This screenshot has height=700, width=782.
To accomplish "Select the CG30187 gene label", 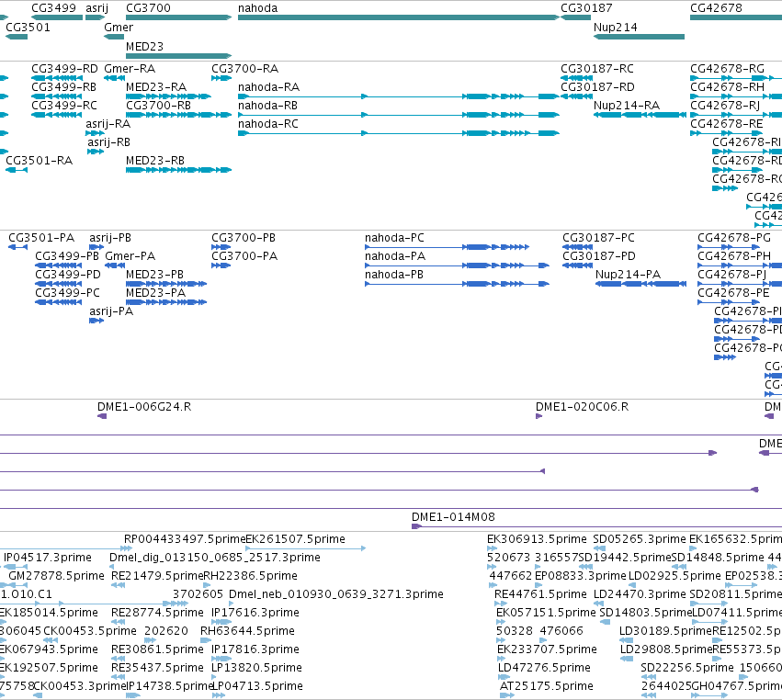I will pos(586,8).
